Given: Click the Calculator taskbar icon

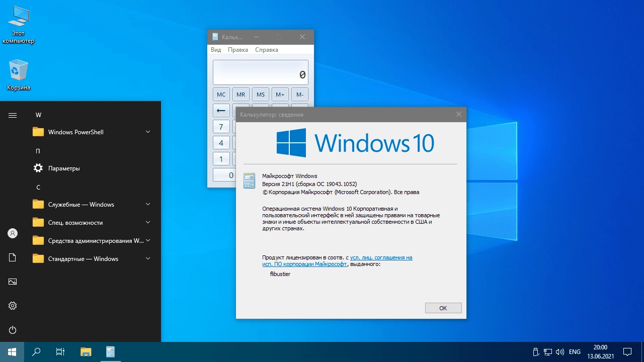Looking at the screenshot, I should (111, 351).
